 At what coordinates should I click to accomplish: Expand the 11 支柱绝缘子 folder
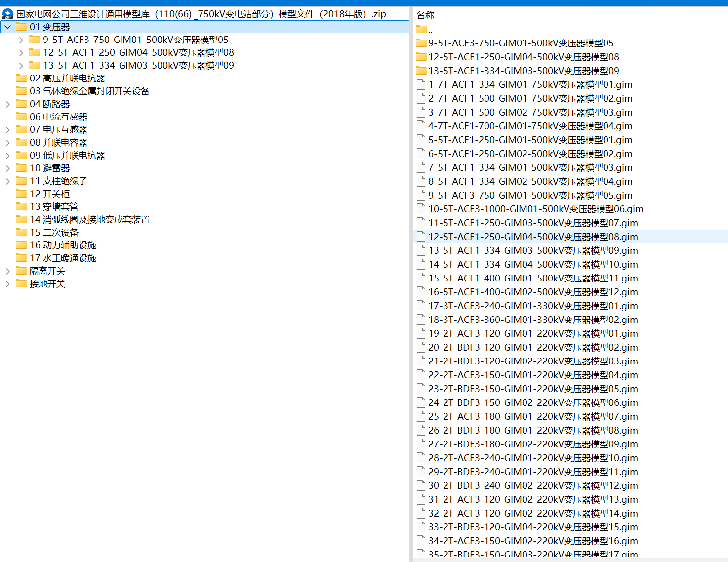pyautogui.click(x=8, y=181)
